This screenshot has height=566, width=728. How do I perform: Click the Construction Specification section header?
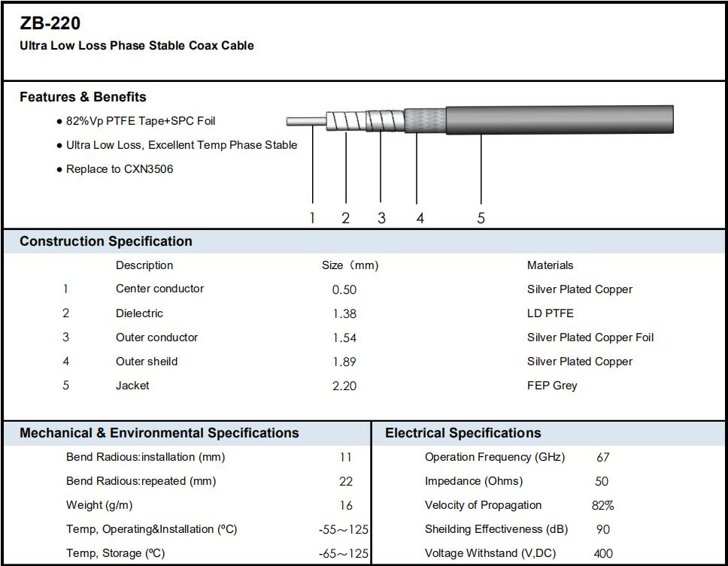pos(106,241)
